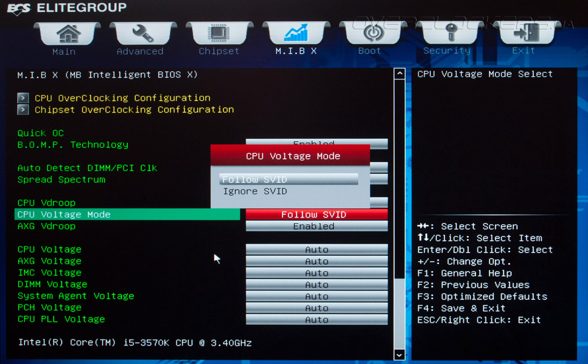Click the CPU Voltage Mode Select help text
The height and width of the screenshot is (364, 588).
(485, 74)
